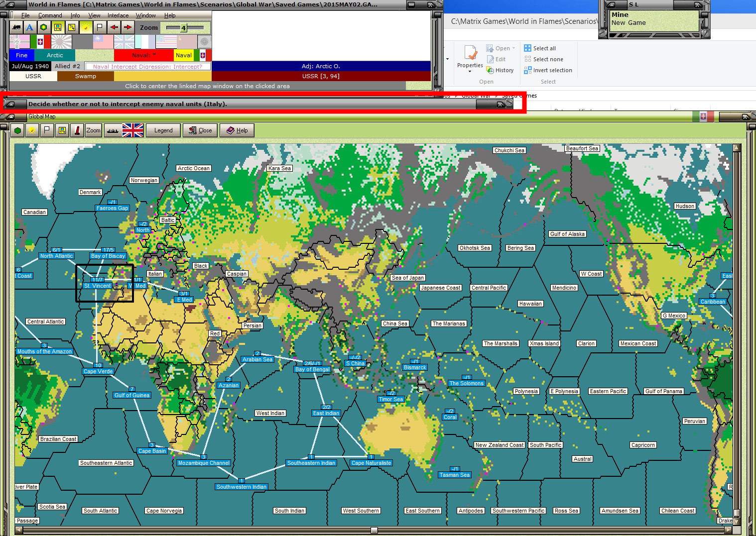
Task: Click the white flag icon in the main toolbar
Action: tap(100, 27)
